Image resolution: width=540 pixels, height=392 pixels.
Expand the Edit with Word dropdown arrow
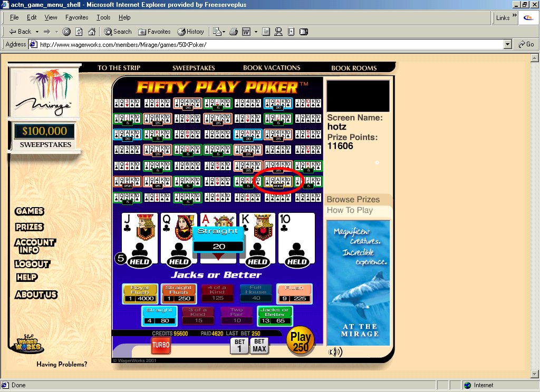[x=256, y=32]
